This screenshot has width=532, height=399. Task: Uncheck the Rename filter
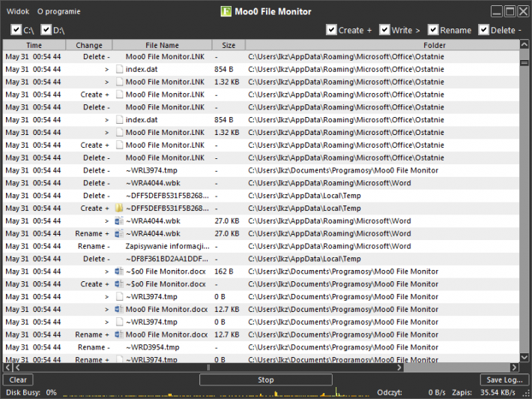(x=433, y=30)
